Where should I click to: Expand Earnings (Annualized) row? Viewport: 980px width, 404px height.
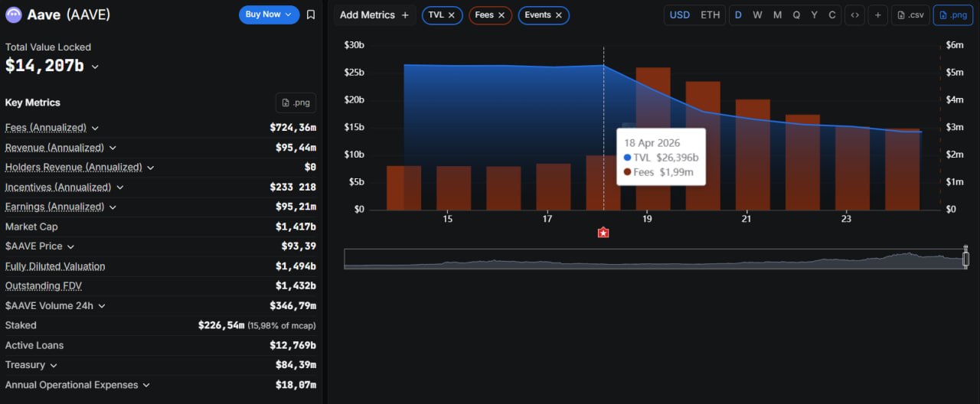click(x=113, y=207)
